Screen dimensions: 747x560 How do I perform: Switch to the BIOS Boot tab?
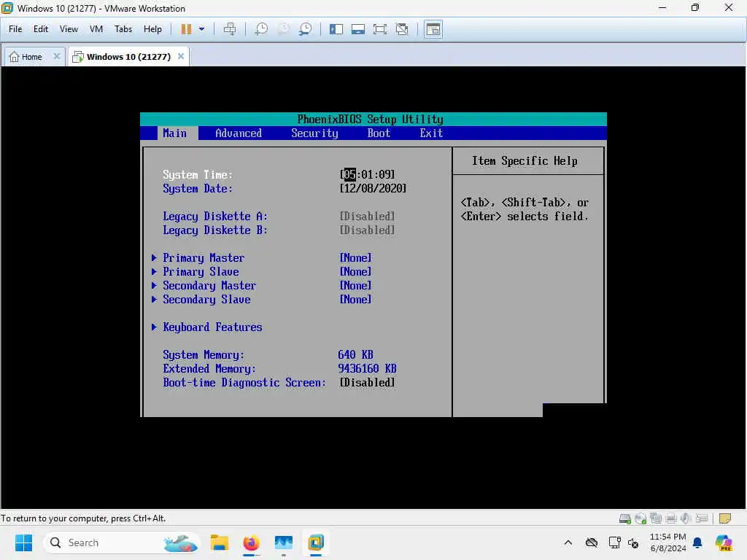click(379, 133)
